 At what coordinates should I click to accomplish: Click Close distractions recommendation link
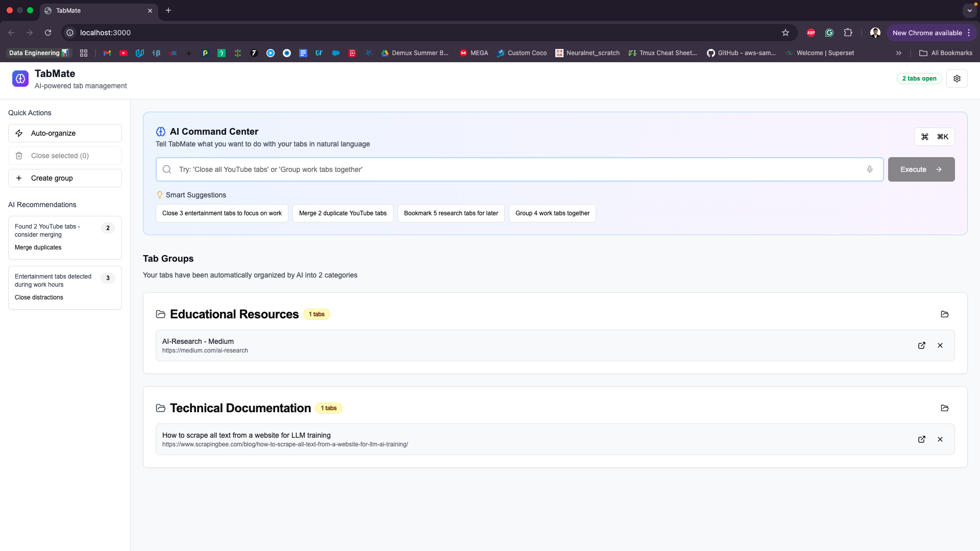39,297
